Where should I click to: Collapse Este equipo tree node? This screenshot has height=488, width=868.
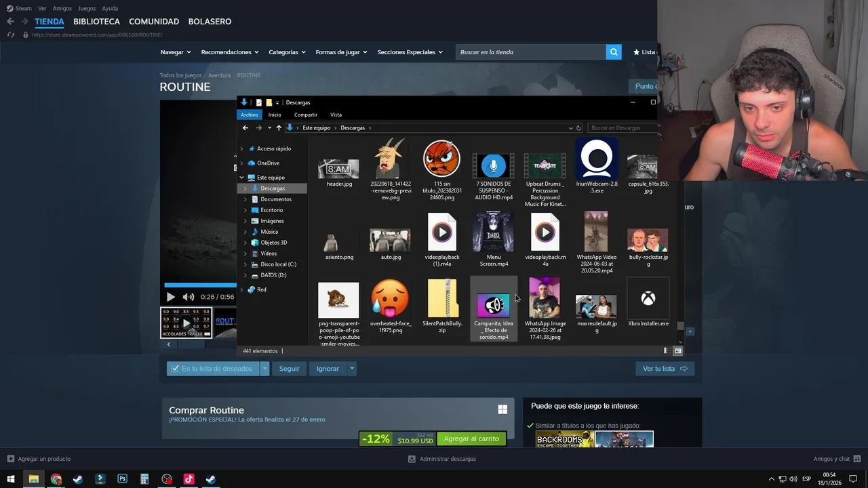tap(241, 178)
